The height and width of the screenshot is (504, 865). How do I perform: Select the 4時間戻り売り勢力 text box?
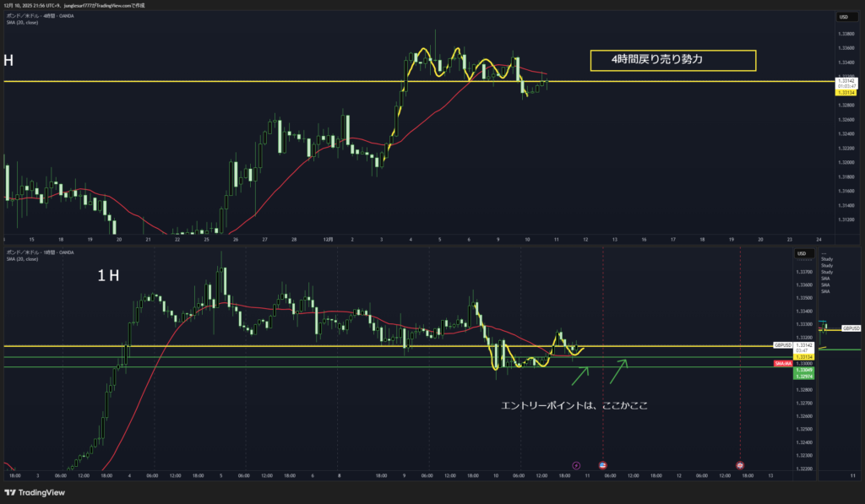point(672,61)
